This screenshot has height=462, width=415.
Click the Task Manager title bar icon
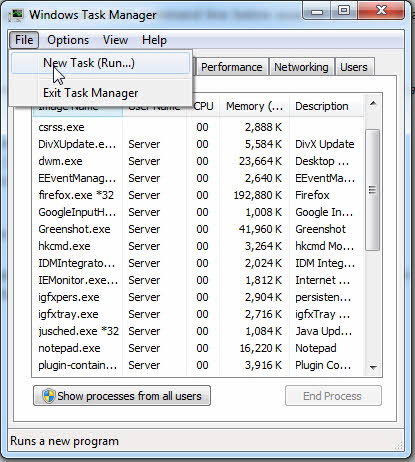(16, 15)
